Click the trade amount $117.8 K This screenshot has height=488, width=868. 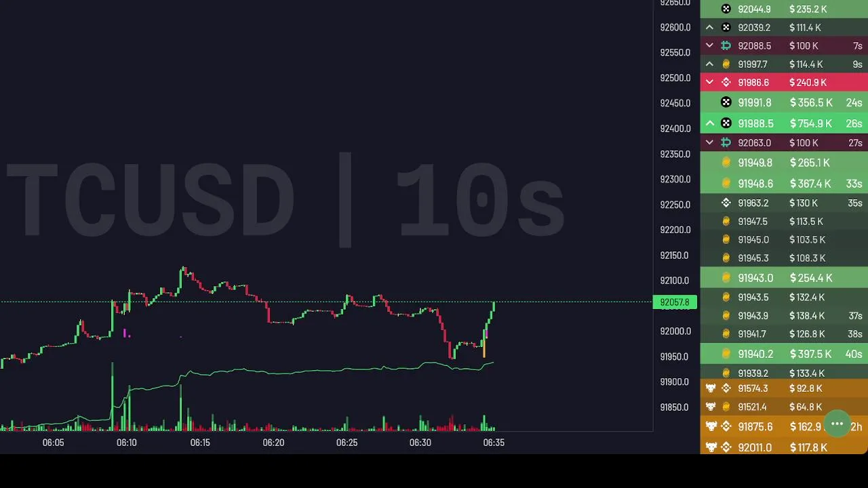[808, 447]
